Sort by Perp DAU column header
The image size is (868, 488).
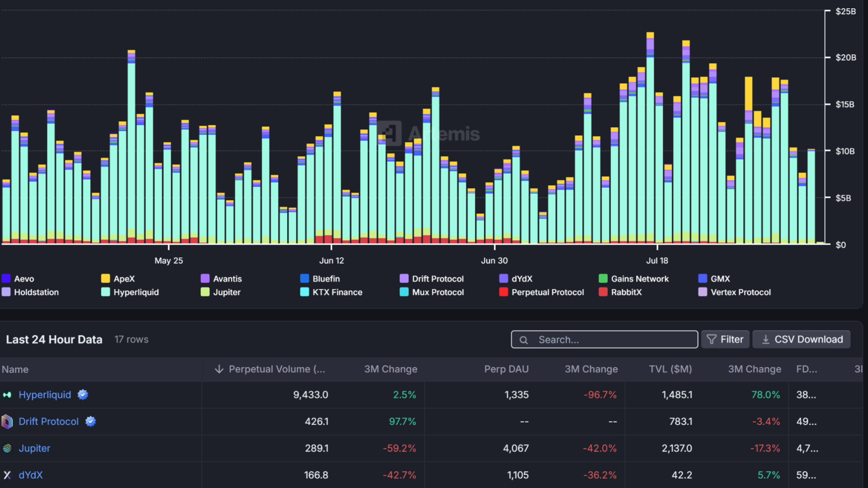506,369
